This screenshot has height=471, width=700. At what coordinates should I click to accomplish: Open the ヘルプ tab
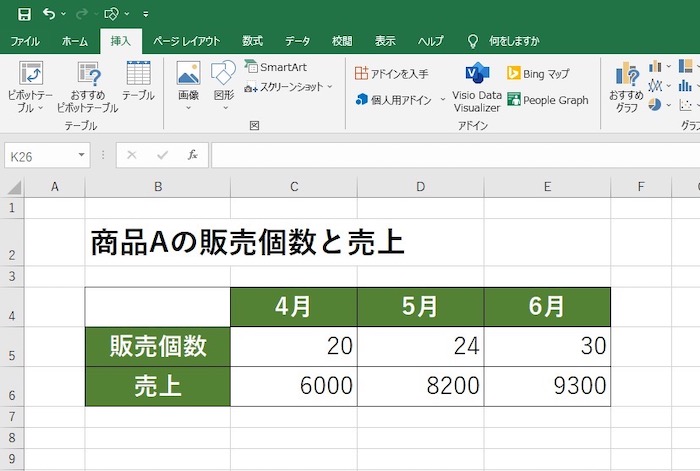pyautogui.click(x=430, y=41)
